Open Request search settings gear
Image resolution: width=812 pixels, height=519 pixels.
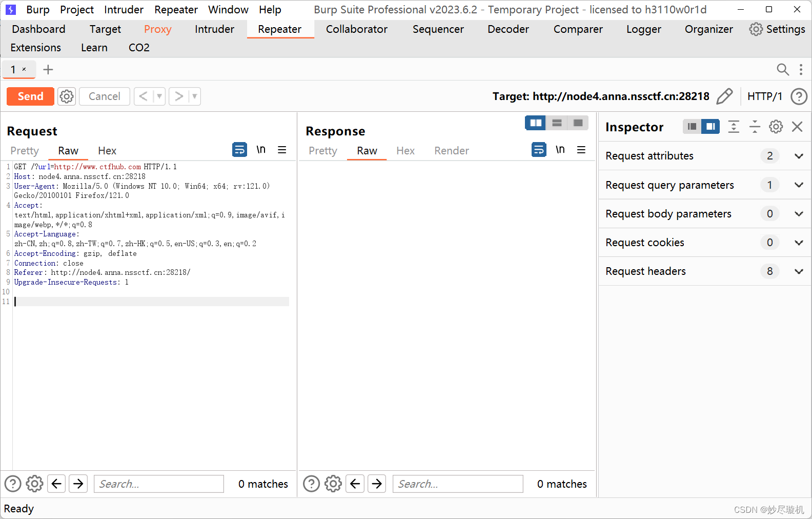pos(34,484)
